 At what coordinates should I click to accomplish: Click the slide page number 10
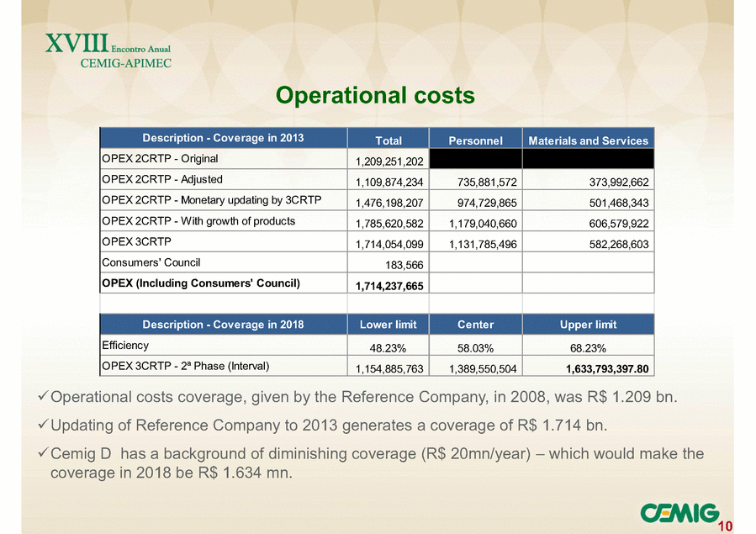(x=725, y=526)
